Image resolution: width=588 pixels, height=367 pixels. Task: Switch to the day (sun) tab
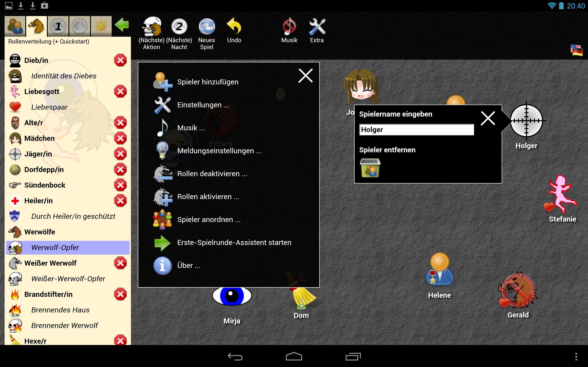coord(101,26)
